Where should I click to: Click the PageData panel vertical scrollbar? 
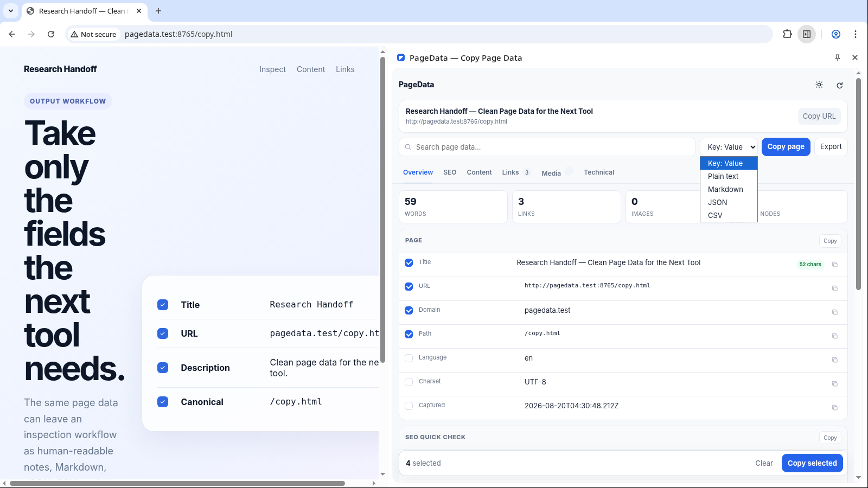[858, 184]
